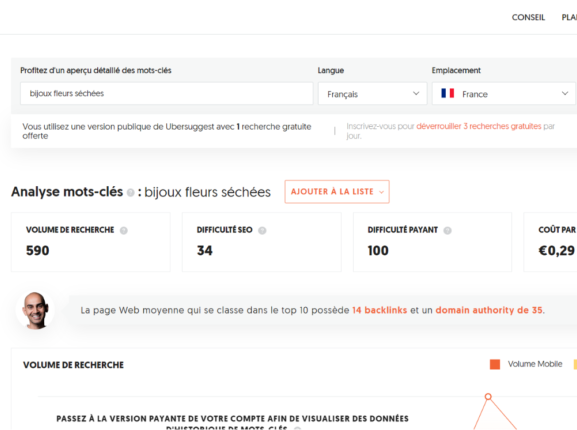Open the Langue dropdown set to Français
This screenshot has width=577, height=430.
[x=372, y=94]
